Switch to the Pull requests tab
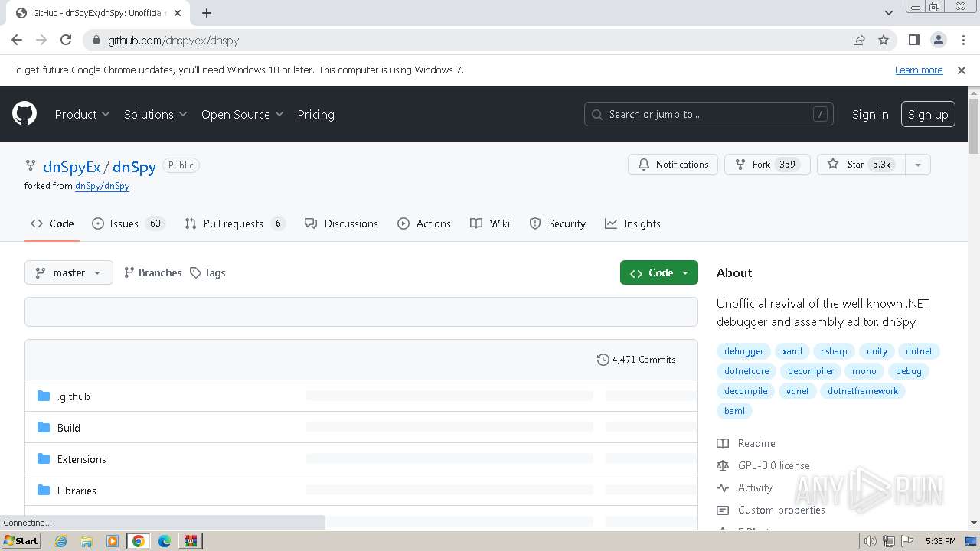Image resolution: width=980 pixels, height=551 pixels. [x=234, y=223]
